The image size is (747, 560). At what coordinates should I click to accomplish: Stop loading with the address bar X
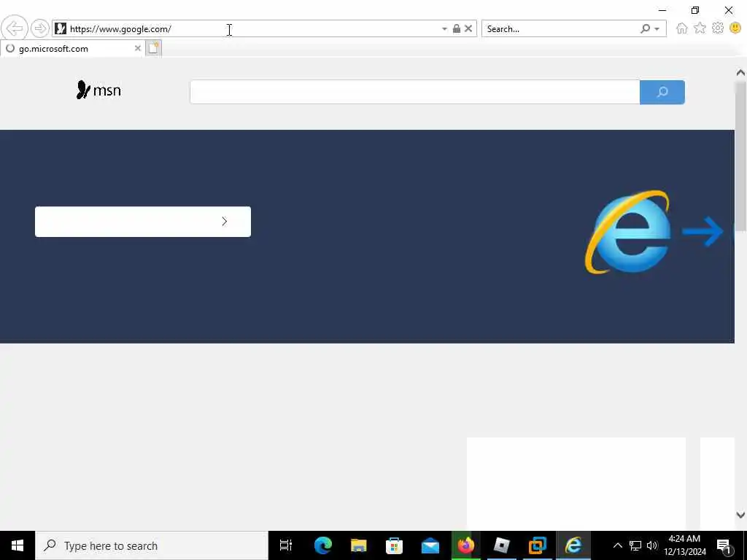point(468,28)
